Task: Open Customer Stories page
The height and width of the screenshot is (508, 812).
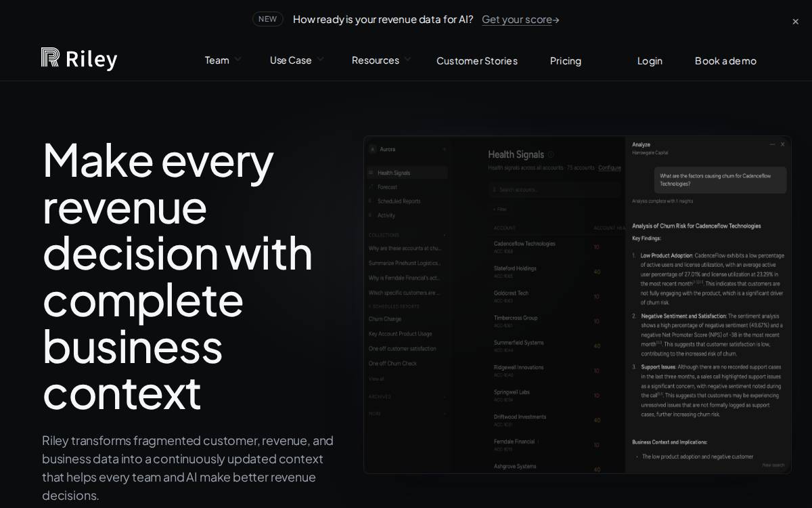Action: click(477, 61)
